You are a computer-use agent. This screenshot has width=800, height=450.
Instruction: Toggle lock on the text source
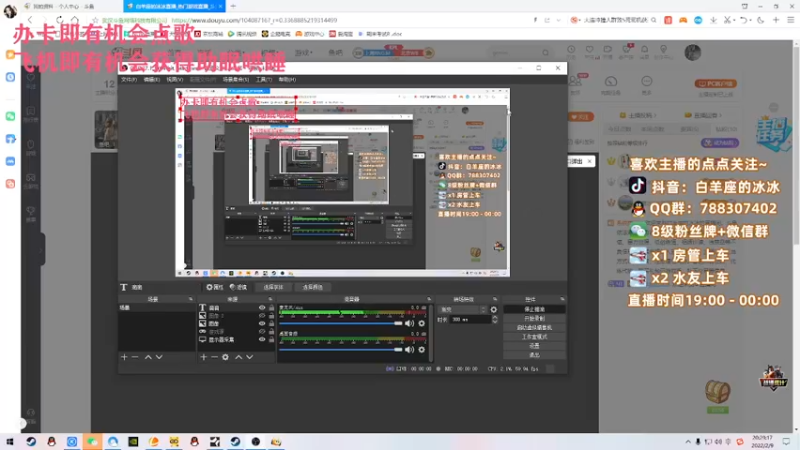(x=271, y=308)
